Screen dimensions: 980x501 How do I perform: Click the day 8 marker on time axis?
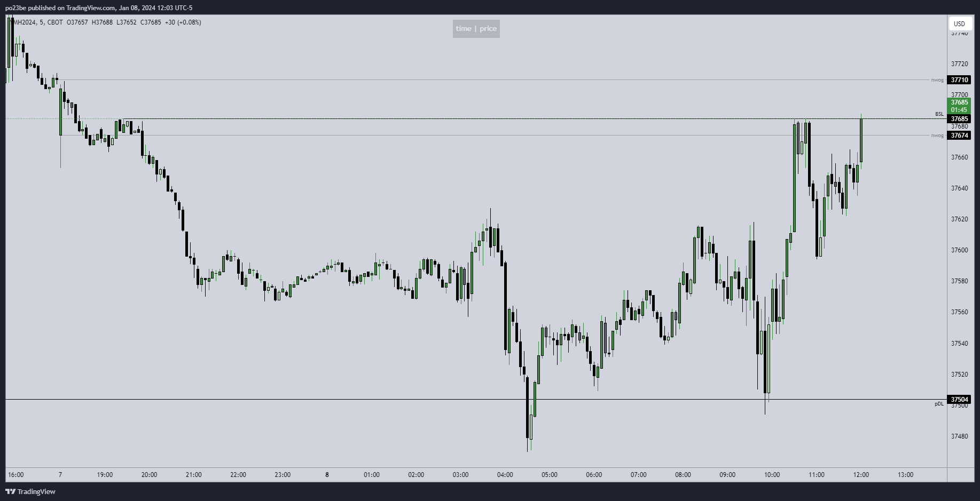327,475
